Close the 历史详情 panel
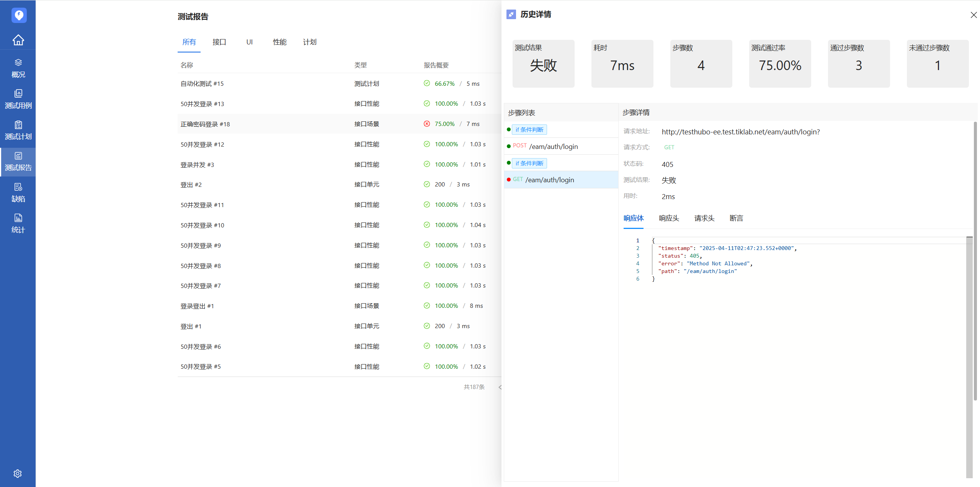This screenshot has height=487, width=980. click(x=973, y=15)
